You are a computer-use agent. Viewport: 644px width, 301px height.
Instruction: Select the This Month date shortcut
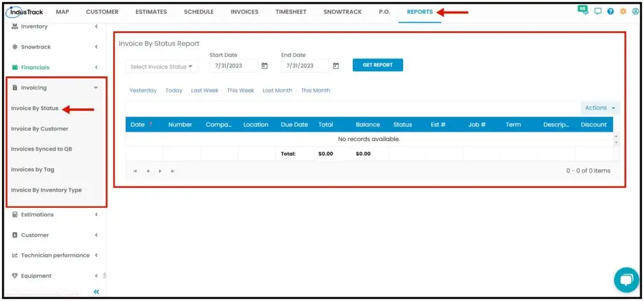point(316,91)
